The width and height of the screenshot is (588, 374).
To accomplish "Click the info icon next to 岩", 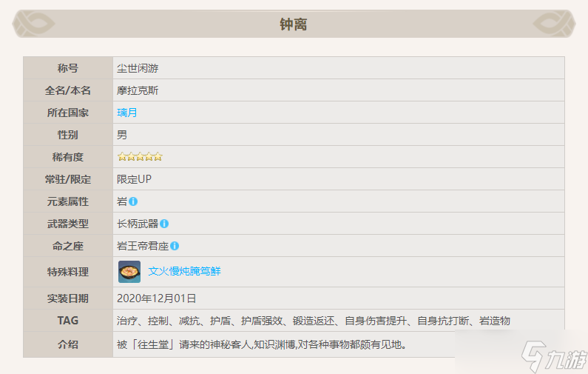I will tap(133, 201).
